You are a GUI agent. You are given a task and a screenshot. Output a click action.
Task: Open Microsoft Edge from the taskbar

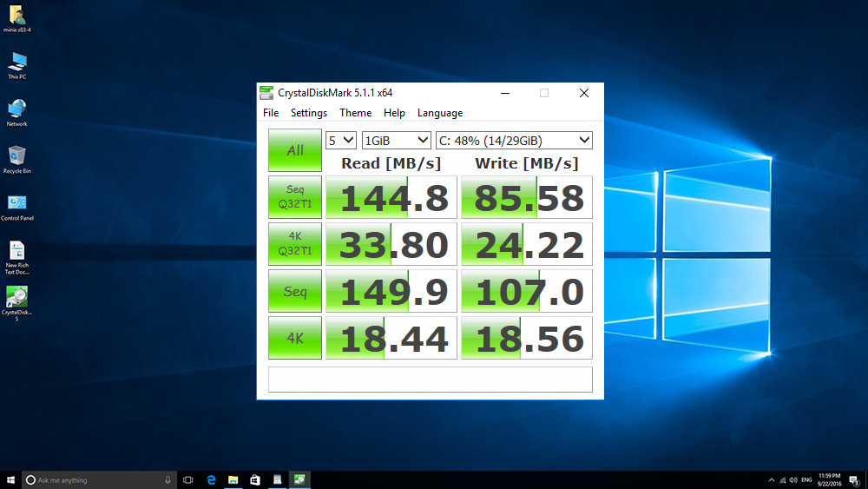click(211, 479)
